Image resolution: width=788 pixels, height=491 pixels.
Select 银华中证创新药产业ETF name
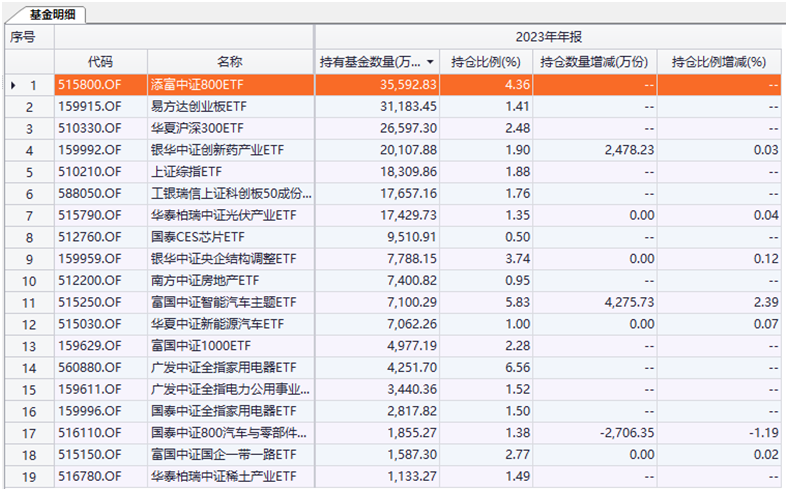(217, 150)
